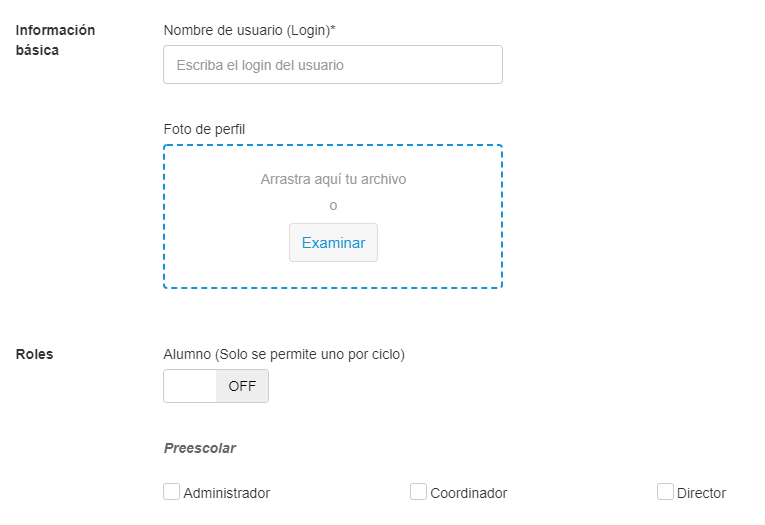Select the Preescolar section heading

[x=200, y=448]
